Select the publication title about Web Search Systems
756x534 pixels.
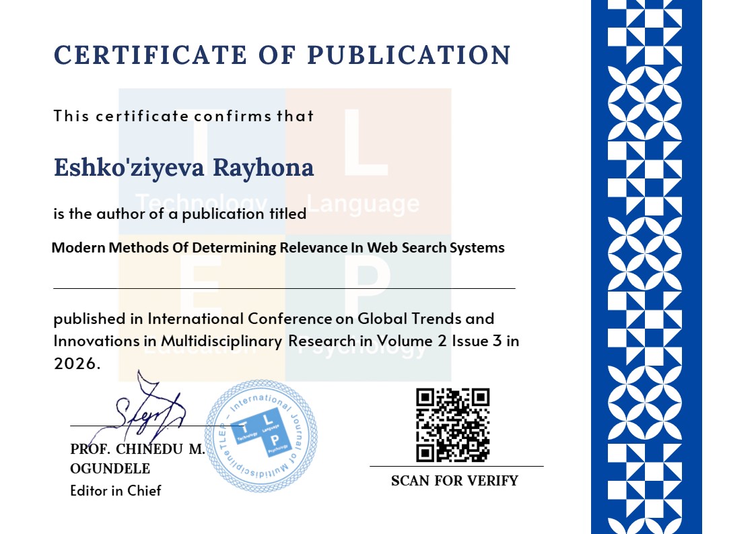(x=278, y=247)
